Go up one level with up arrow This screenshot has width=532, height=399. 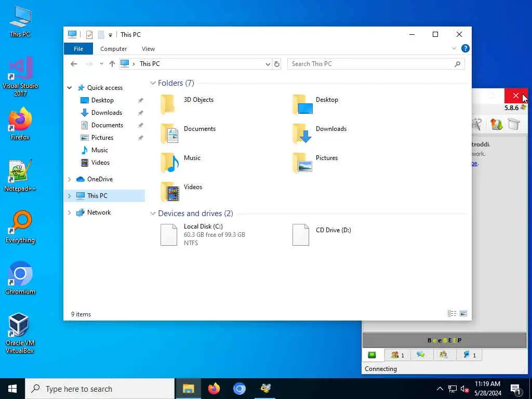click(x=112, y=64)
